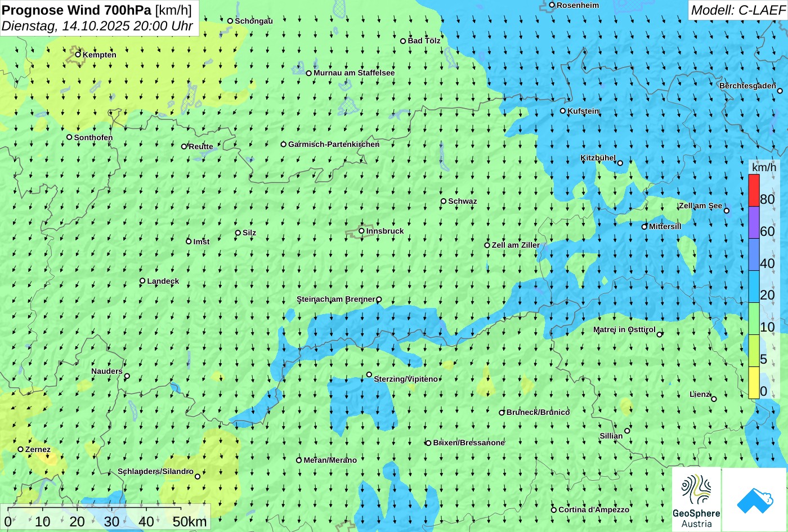Click the Reutte location marker
Viewport: 788px width, 532px height.
[184, 146]
